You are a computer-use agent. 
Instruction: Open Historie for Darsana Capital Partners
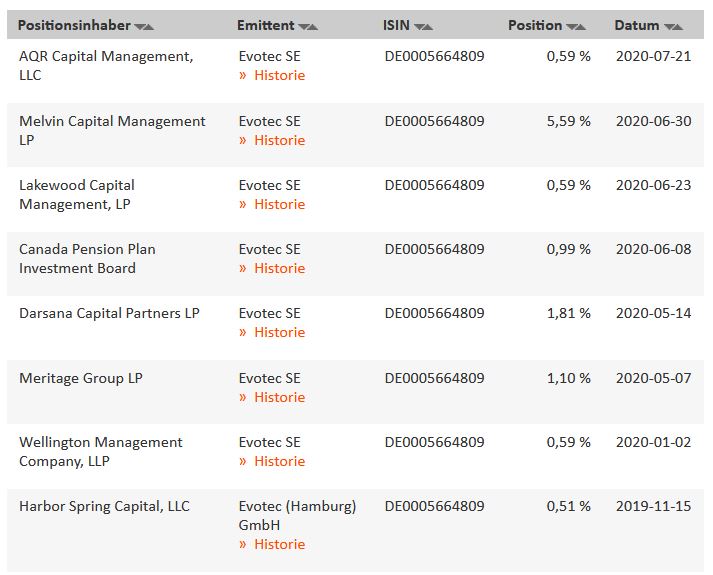coord(278,333)
